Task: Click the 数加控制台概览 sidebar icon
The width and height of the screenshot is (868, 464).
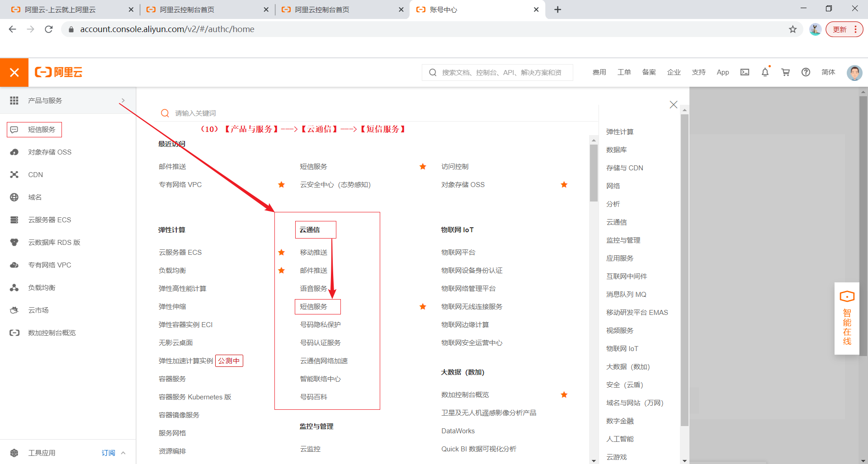Action: click(x=14, y=333)
